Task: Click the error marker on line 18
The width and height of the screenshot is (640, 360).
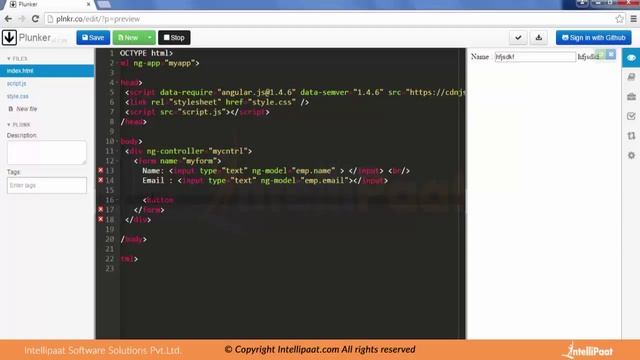Action: pyautogui.click(x=100, y=219)
